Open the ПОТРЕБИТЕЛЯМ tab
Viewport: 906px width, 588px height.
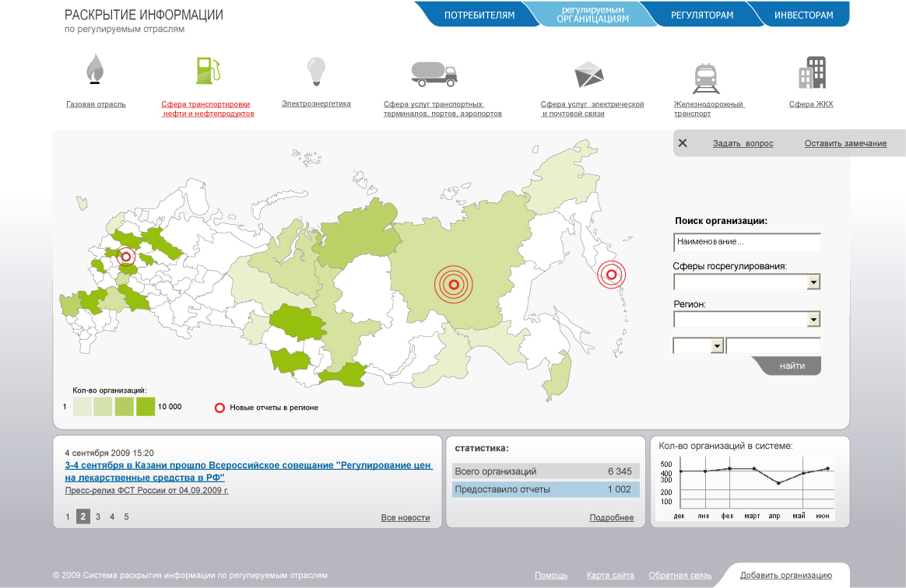[479, 15]
